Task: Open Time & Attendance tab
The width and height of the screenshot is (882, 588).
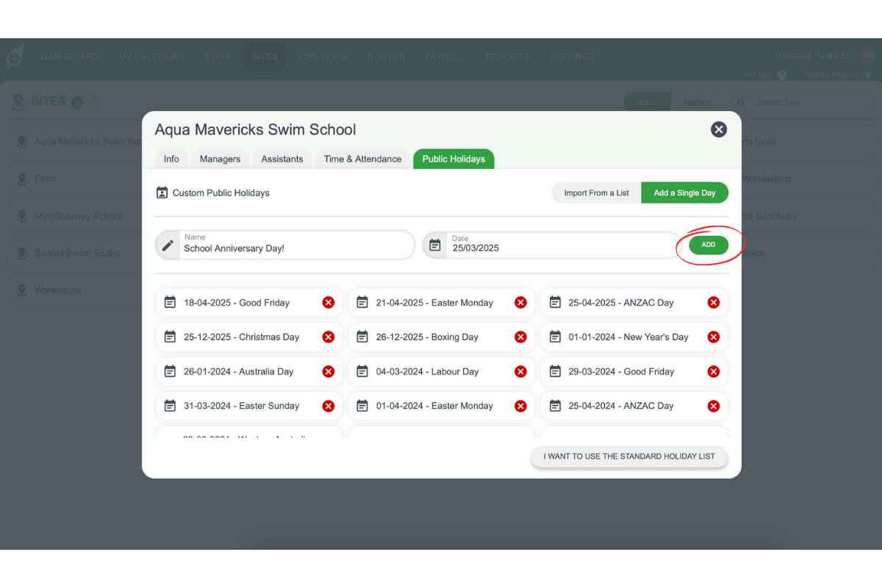Action: point(362,159)
